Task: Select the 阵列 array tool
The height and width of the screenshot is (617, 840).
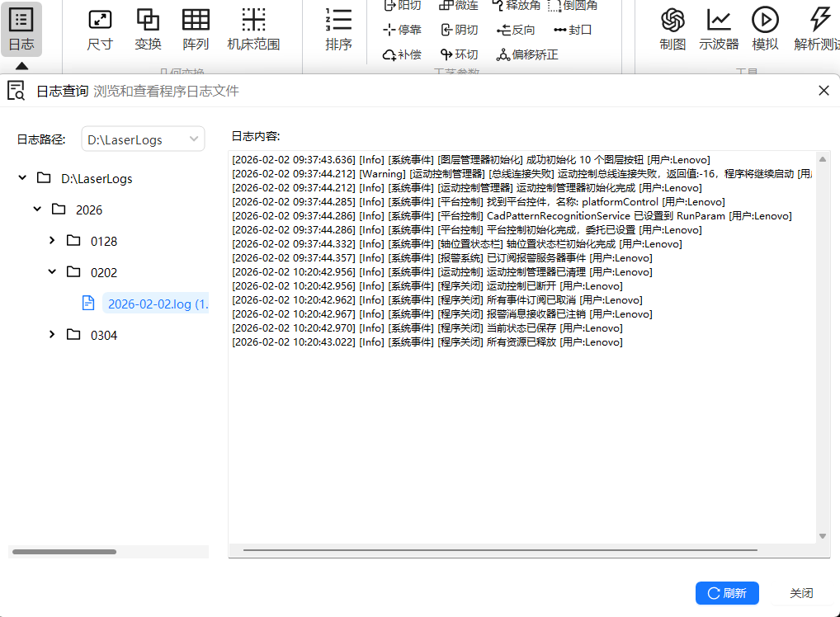Action: coord(196,30)
